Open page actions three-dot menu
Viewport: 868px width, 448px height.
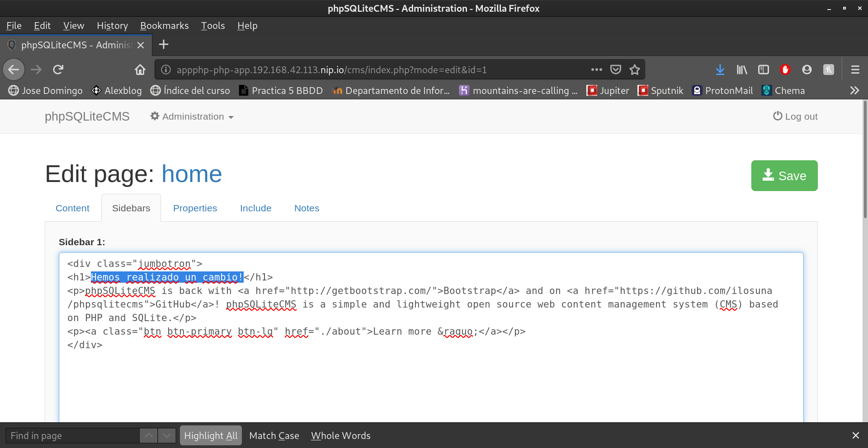[x=596, y=70]
